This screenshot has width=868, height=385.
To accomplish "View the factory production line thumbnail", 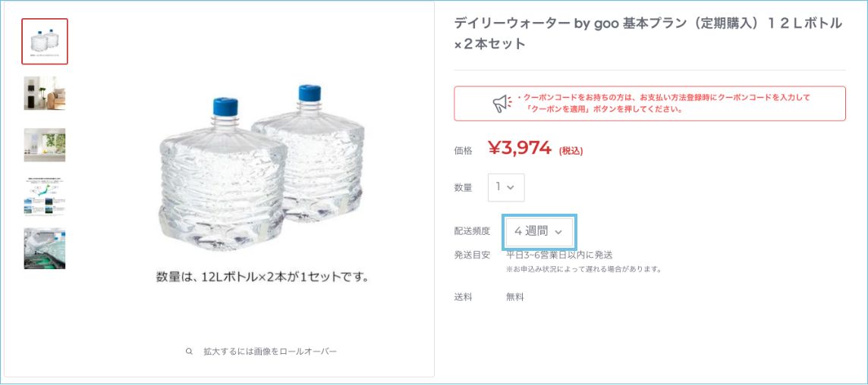I will click(x=45, y=249).
